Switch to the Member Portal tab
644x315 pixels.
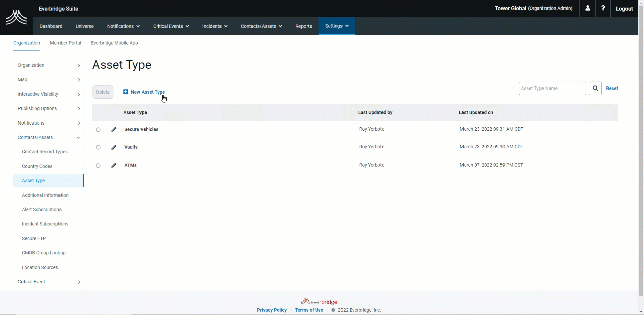66,43
